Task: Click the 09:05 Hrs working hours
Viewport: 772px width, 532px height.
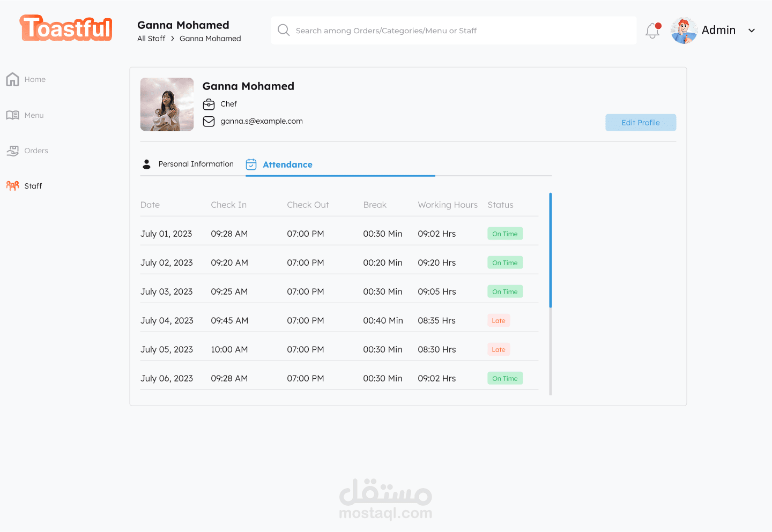Action: click(437, 291)
